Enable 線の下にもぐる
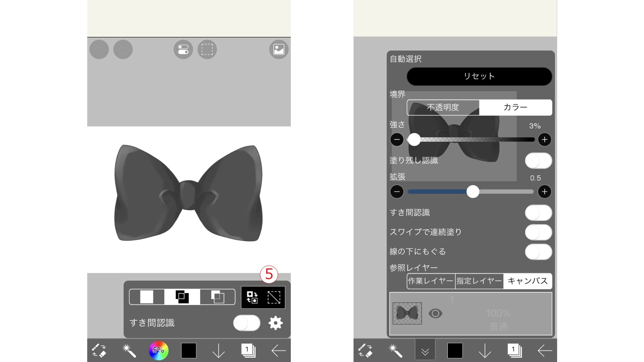This screenshot has height=362, width=644. coord(538,251)
